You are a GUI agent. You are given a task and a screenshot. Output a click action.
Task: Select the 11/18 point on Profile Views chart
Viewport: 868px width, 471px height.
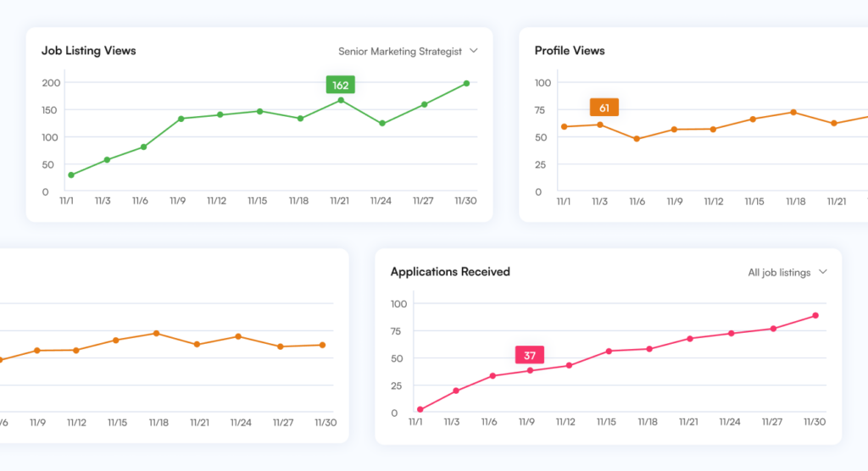[793, 112]
